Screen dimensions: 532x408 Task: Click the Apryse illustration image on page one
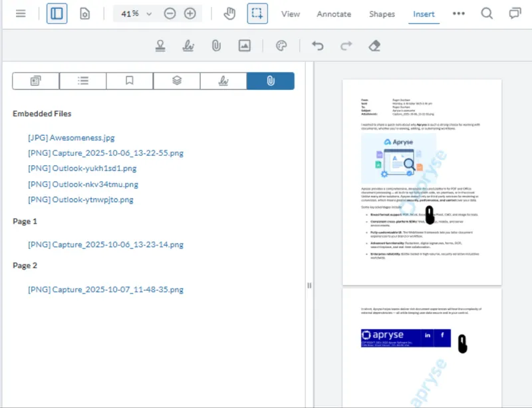point(398,158)
